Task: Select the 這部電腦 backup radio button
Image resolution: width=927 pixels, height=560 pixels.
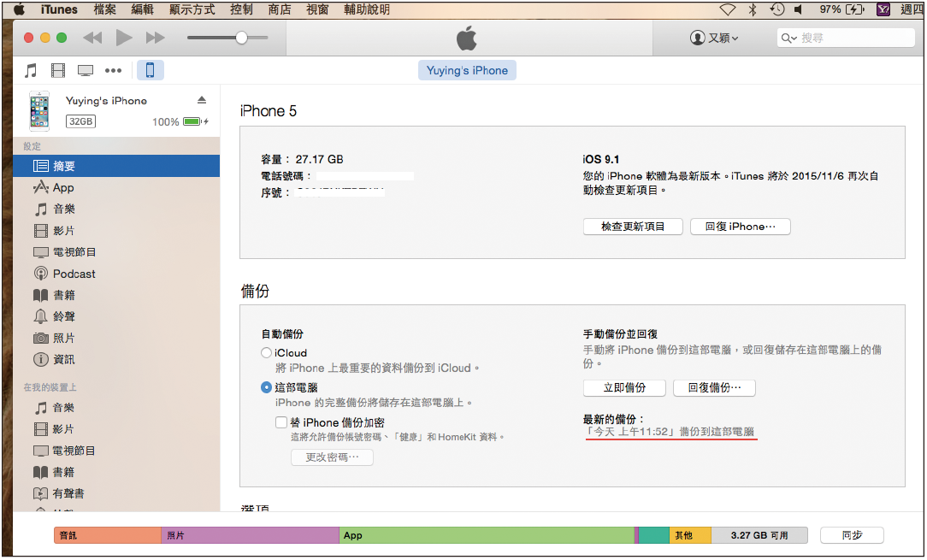Action: tap(267, 388)
